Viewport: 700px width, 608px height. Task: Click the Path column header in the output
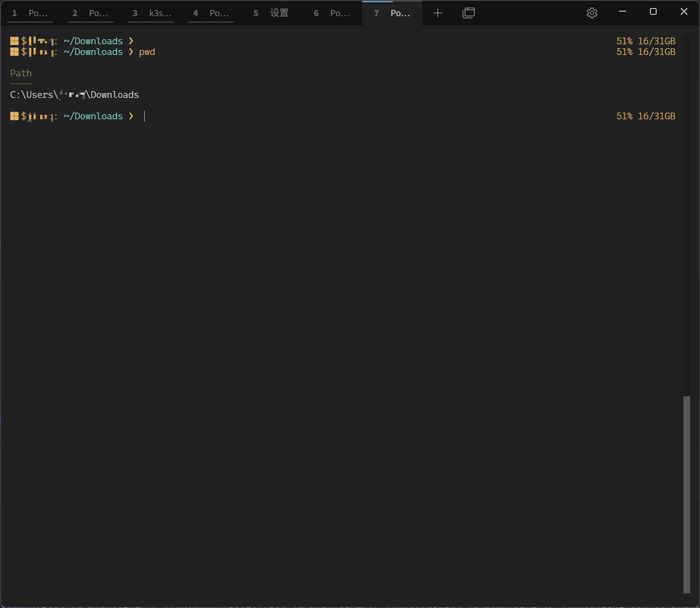(x=21, y=73)
